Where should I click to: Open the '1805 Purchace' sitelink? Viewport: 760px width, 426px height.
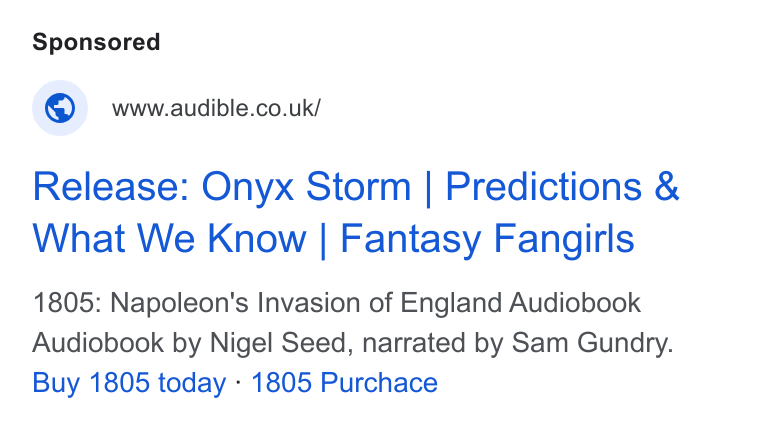[345, 383]
